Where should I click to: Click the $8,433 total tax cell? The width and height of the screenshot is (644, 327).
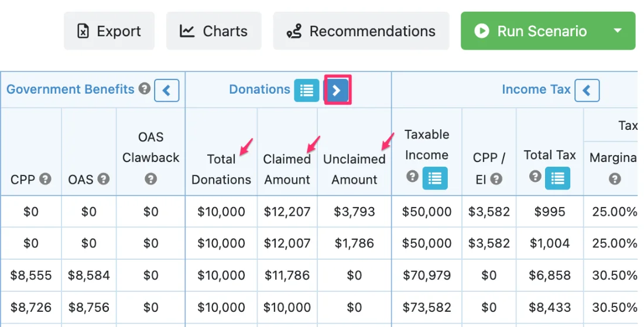550,307
